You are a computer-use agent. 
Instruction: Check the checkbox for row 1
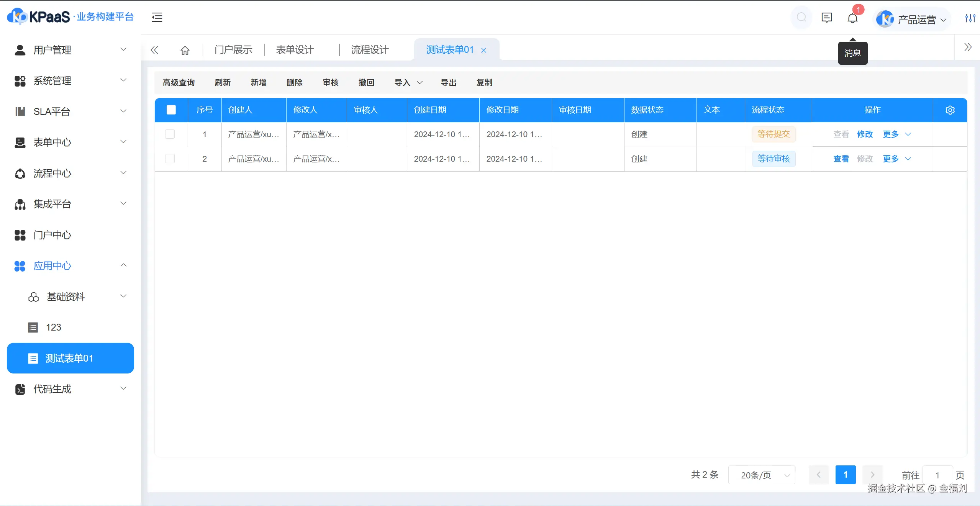pos(170,134)
